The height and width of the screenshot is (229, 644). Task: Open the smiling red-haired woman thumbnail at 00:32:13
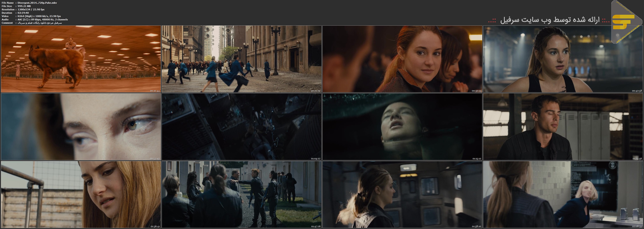(x=402, y=59)
